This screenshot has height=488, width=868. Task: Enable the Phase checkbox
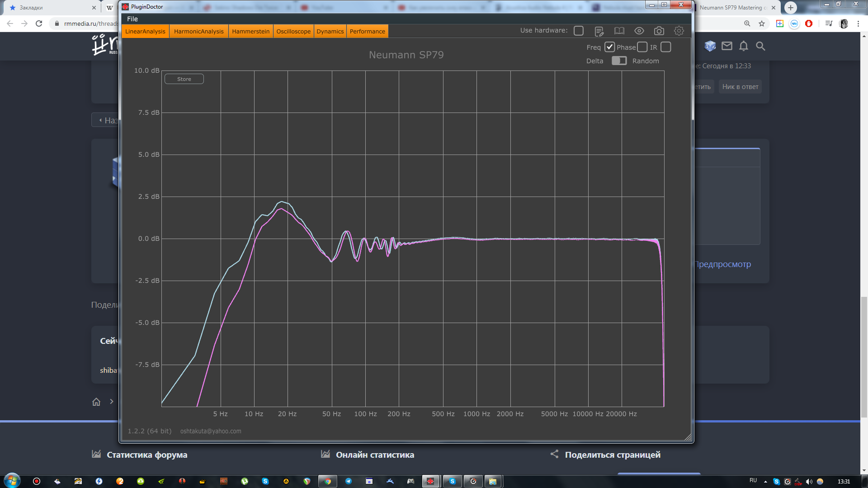click(642, 47)
